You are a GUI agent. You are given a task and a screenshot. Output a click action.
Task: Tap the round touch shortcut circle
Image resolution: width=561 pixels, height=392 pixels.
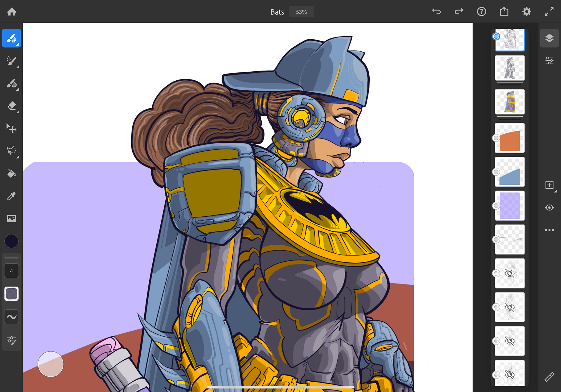click(x=51, y=364)
